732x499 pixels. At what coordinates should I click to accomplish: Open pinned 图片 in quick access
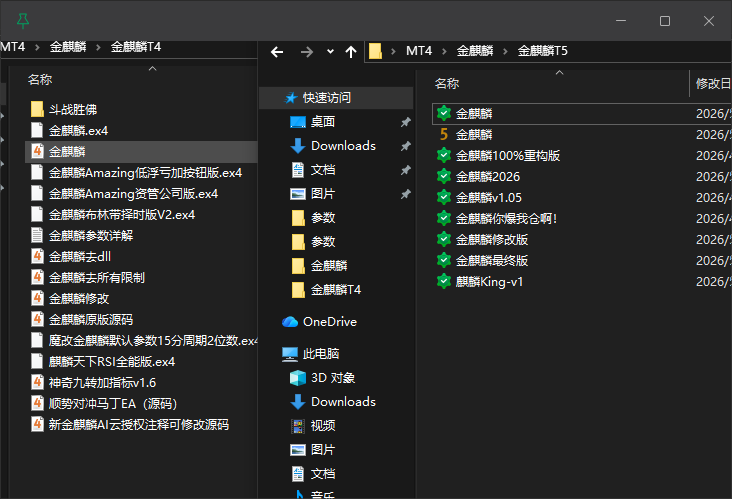pos(323,194)
